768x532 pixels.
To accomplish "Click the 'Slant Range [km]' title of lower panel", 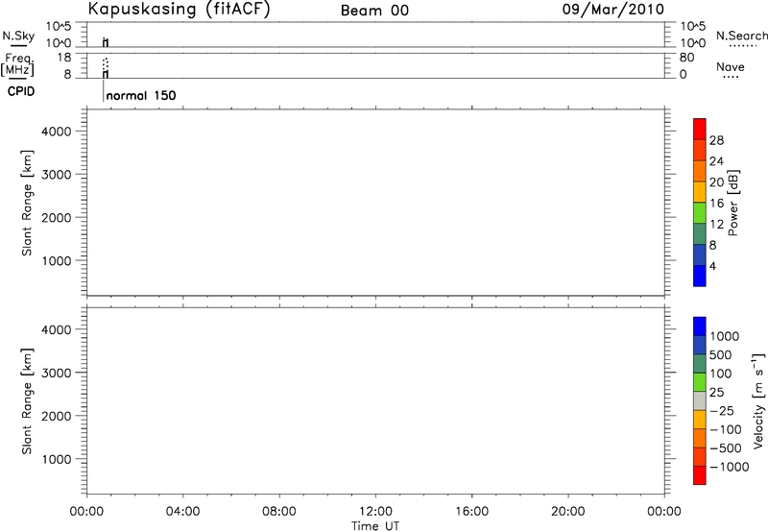I will pyautogui.click(x=27, y=401).
